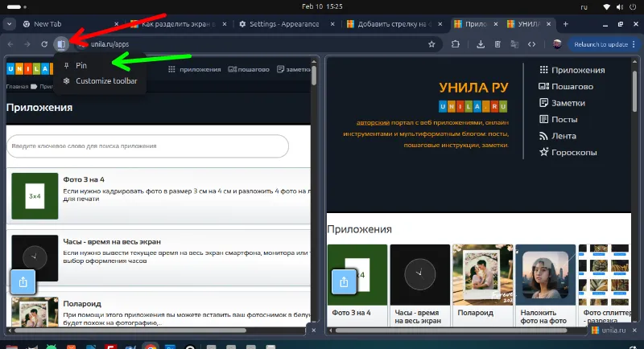Open a new tab with plus button
Image resolution: width=644 pixels, height=349 pixels.
pyautogui.click(x=566, y=24)
